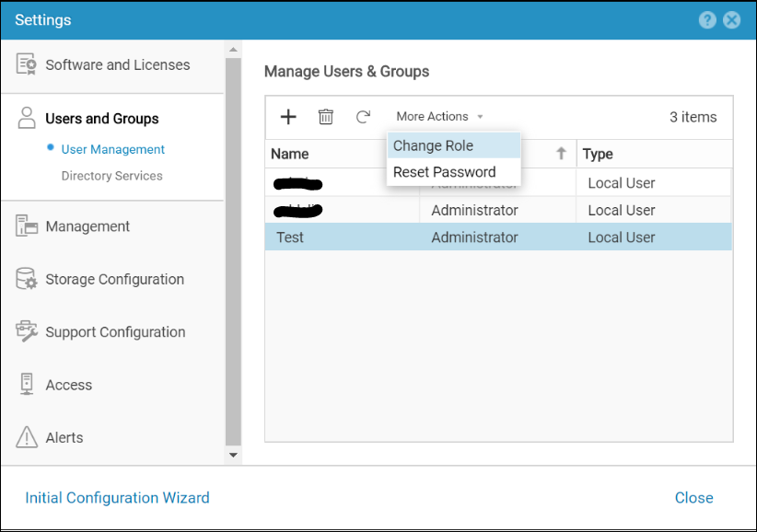Click the Add user plus icon
The image size is (757, 532).
pyautogui.click(x=288, y=117)
